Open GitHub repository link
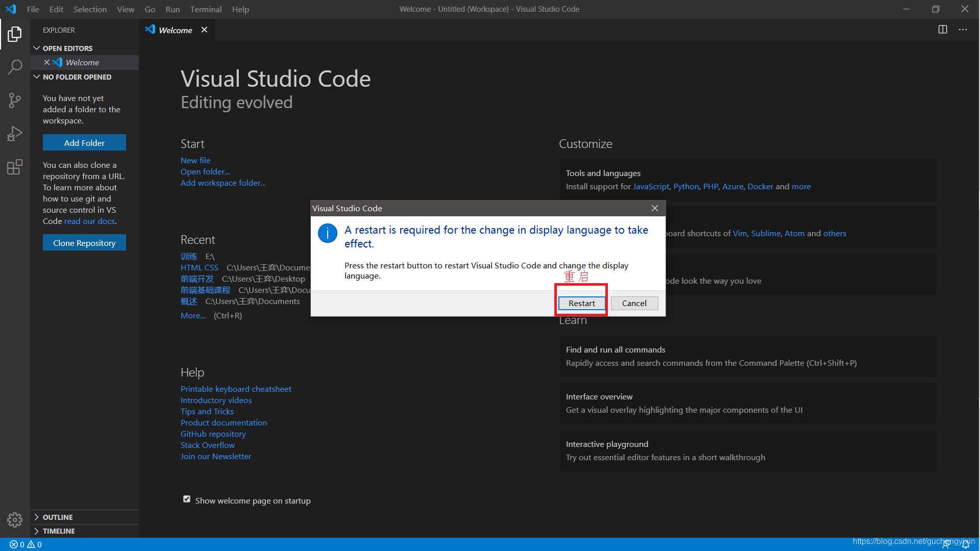This screenshot has width=980, height=551. pyautogui.click(x=213, y=434)
